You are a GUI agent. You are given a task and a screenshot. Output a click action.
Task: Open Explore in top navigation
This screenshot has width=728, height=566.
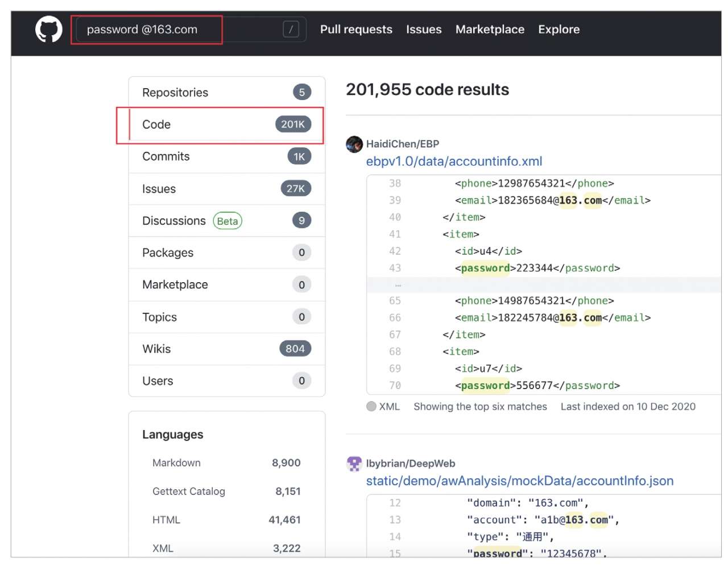click(559, 29)
